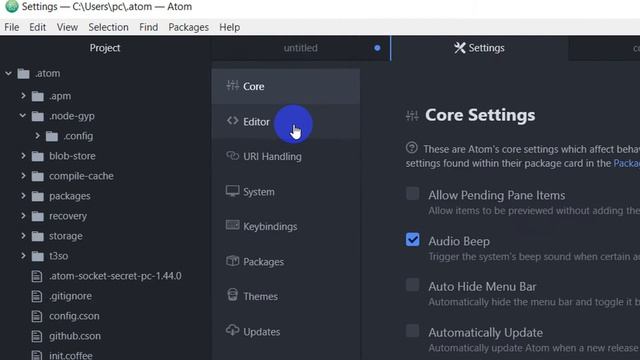Image resolution: width=640 pixels, height=360 pixels.
Task: Click the compile-cache folder icon
Action: pos(38,176)
